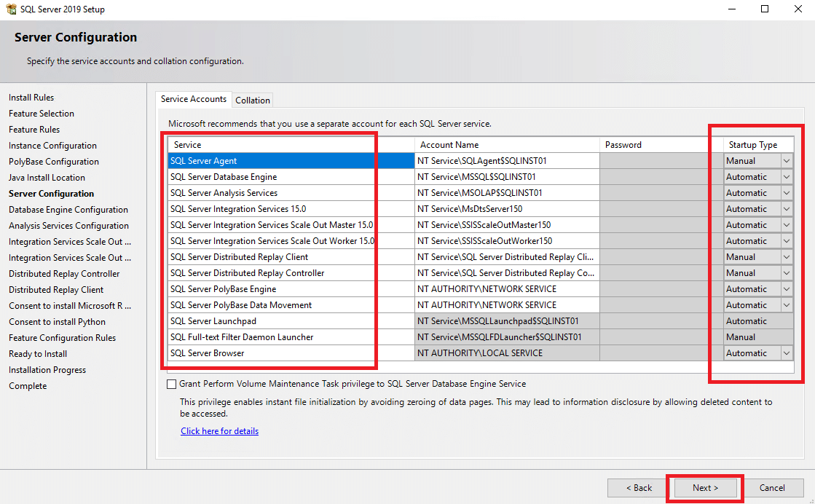Image resolution: width=815 pixels, height=504 pixels.
Task: Click Consent to install Microsoft R step
Action: pos(70,306)
